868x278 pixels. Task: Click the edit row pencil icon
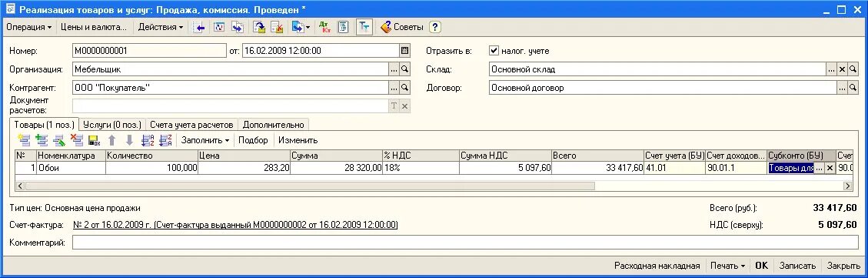58,140
